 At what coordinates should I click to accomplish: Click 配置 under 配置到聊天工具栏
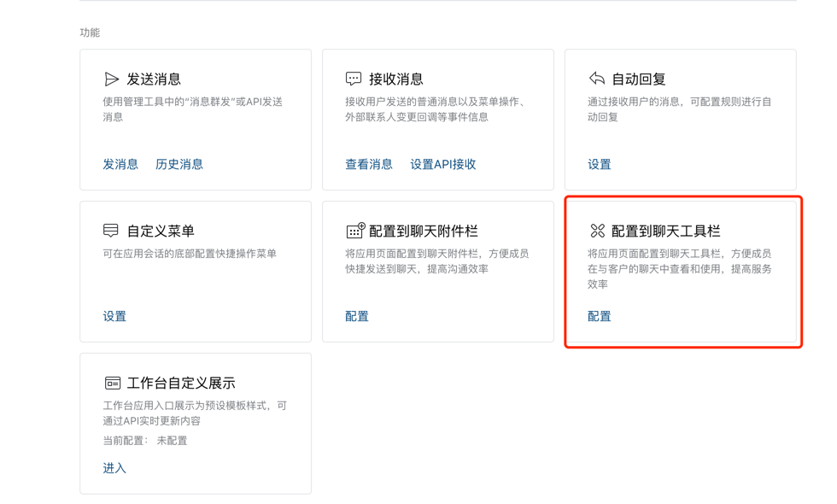coord(600,316)
